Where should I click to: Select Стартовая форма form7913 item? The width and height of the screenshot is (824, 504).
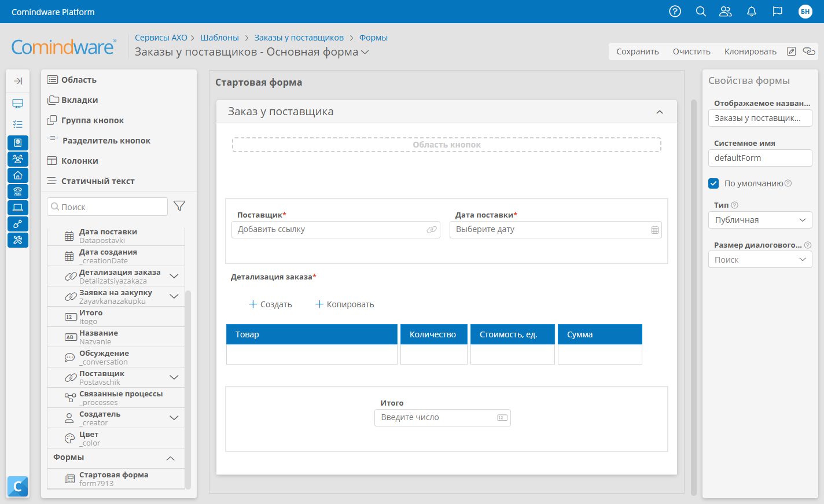coord(116,479)
